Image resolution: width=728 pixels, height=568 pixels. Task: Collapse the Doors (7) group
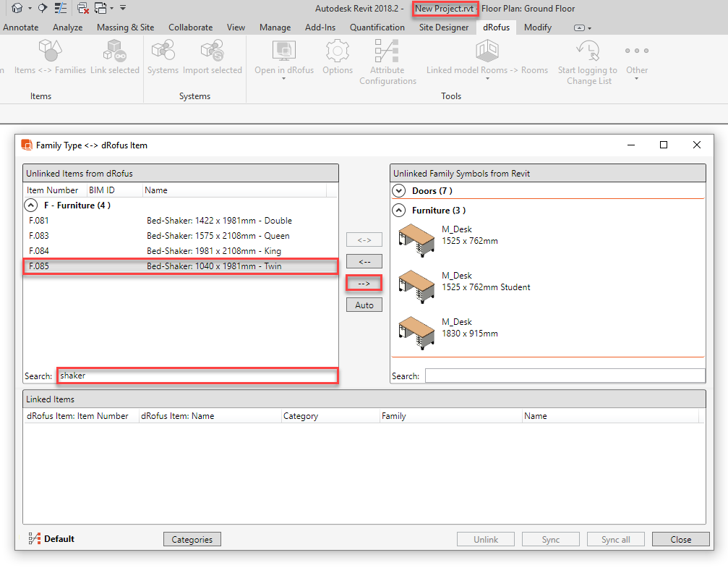[398, 190]
